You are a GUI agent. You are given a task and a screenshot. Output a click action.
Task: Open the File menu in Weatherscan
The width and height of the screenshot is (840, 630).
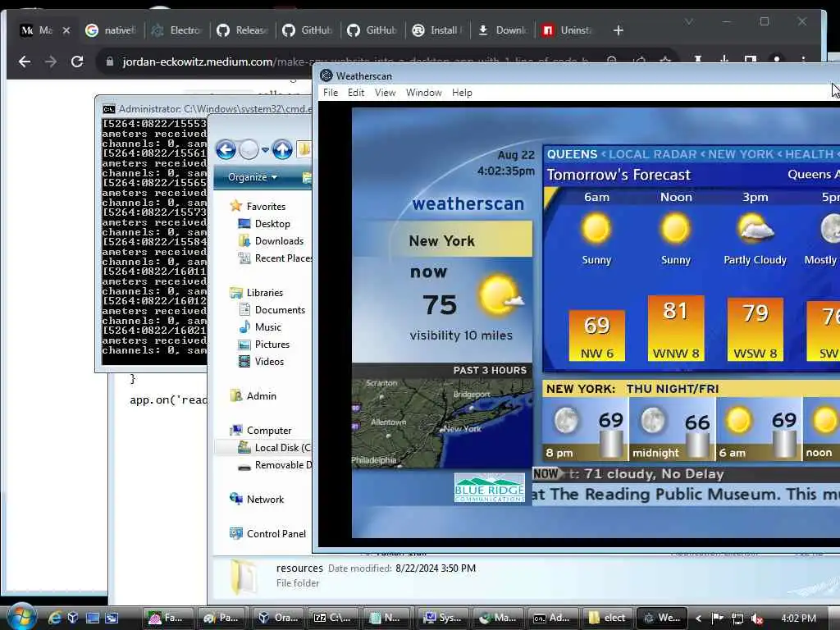331,93
